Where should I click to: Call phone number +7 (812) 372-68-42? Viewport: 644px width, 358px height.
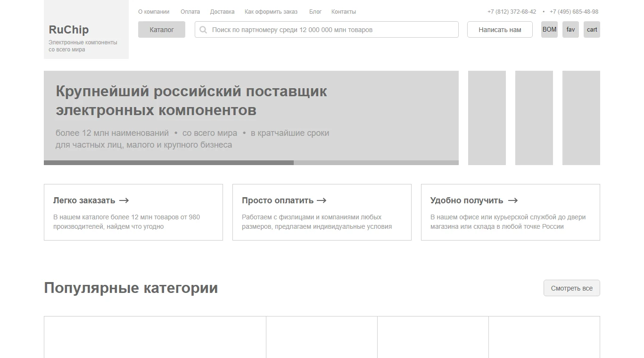[x=512, y=12]
